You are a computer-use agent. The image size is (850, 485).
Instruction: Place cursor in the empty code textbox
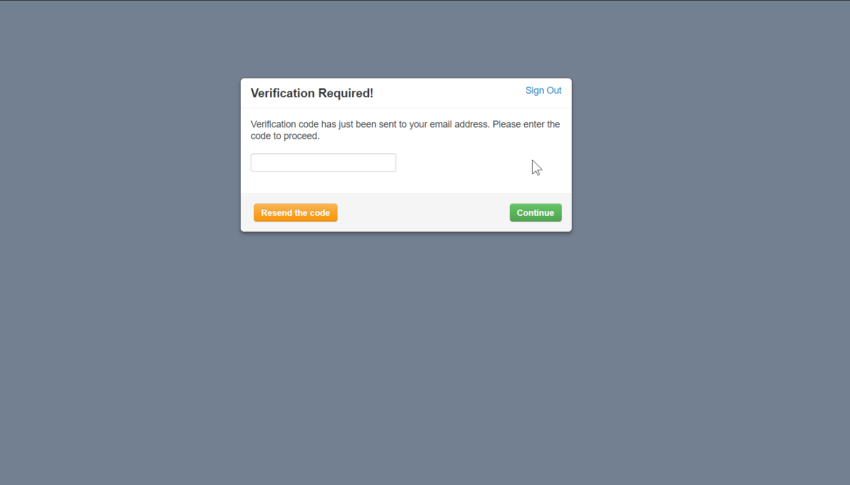click(x=323, y=163)
